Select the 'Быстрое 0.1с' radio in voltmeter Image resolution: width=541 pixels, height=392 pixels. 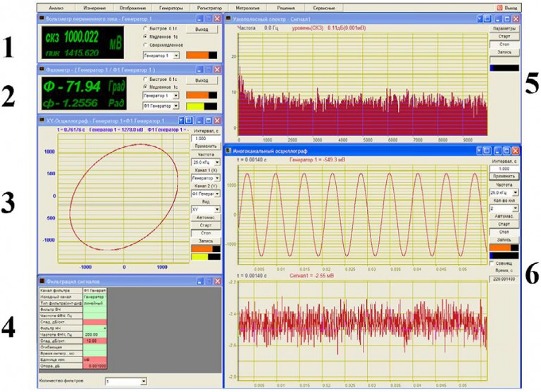click(145, 28)
